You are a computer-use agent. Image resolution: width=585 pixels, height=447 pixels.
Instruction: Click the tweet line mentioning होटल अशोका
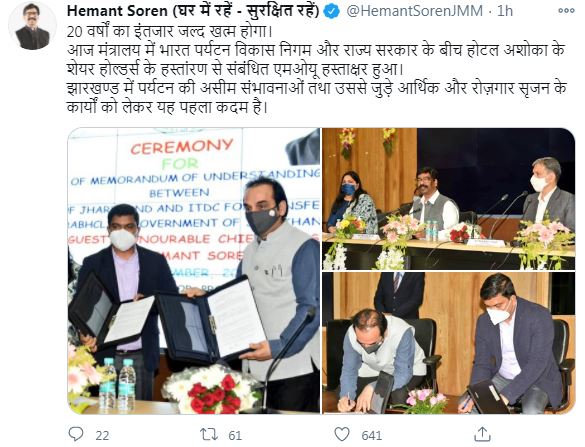(316, 50)
